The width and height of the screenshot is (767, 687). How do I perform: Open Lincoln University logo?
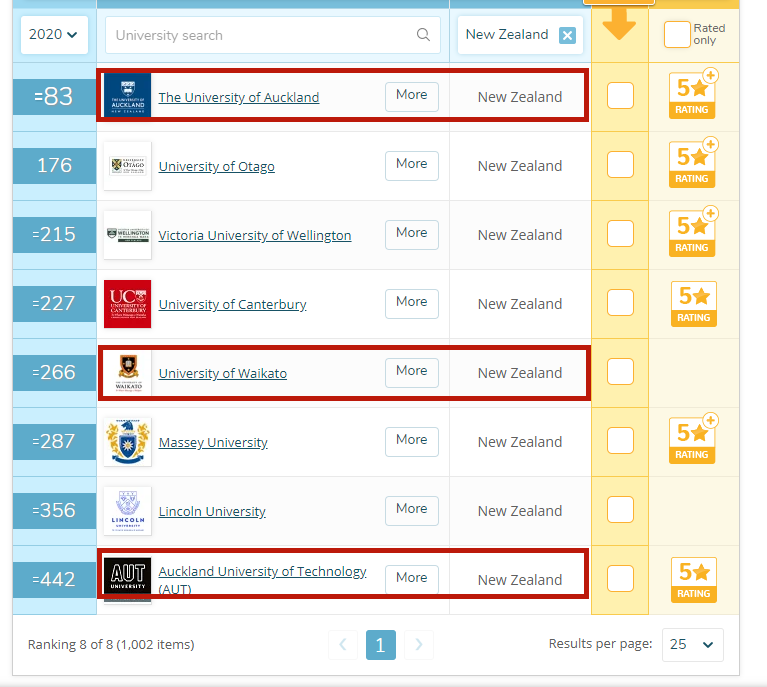(128, 511)
